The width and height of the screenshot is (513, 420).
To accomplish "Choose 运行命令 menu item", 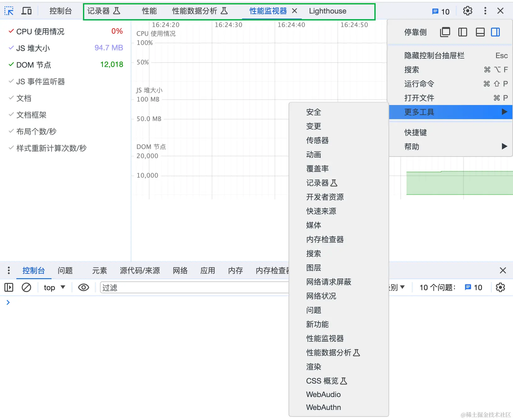I will pyautogui.click(x=451, y=84).
